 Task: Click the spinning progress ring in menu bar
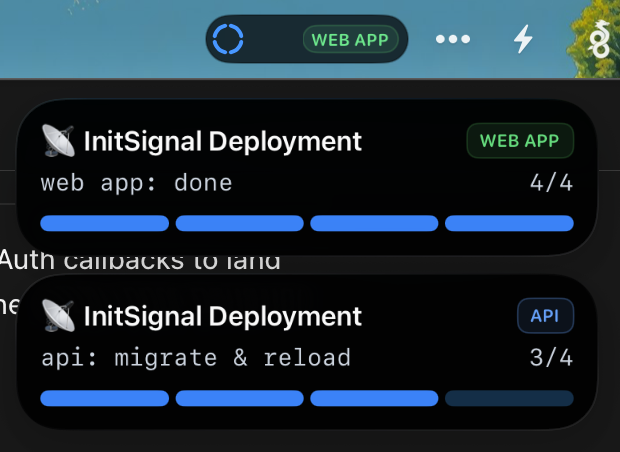pyautogui.click(x=228, y=39)
